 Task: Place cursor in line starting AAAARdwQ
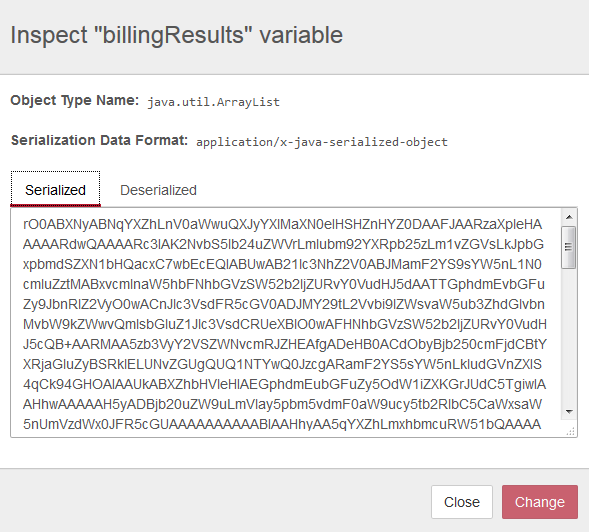point(283,244)
